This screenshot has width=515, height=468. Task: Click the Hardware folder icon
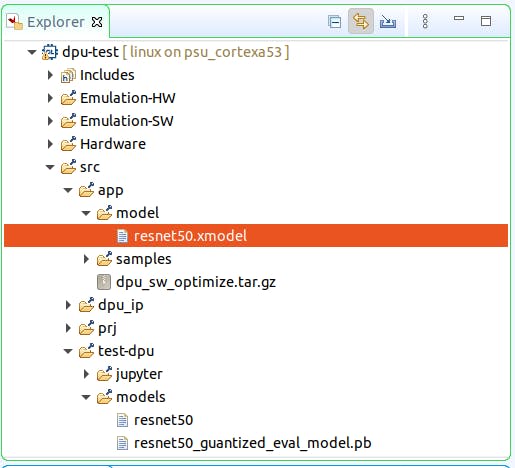pos(68,144)
